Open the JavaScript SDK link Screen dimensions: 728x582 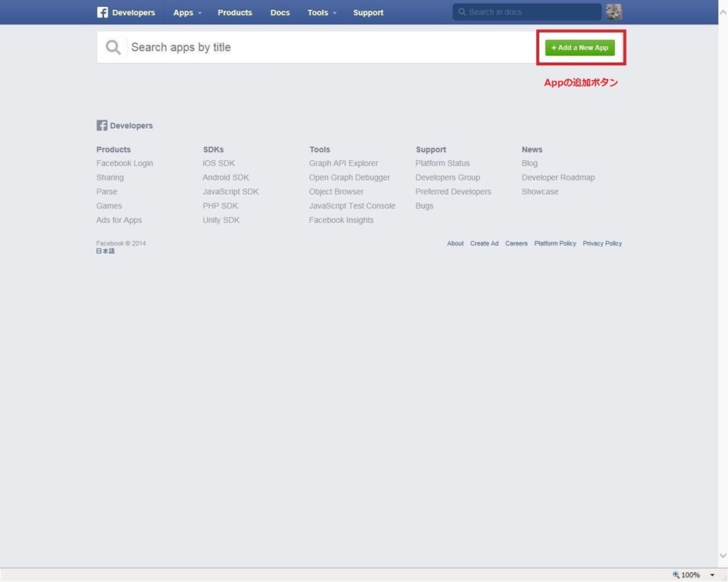click(231, 192)
